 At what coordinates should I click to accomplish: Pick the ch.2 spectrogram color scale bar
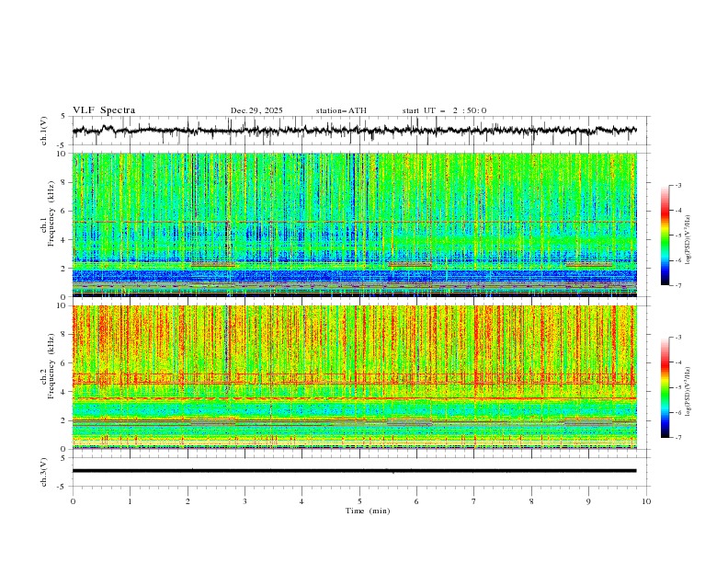pos(665,387)
